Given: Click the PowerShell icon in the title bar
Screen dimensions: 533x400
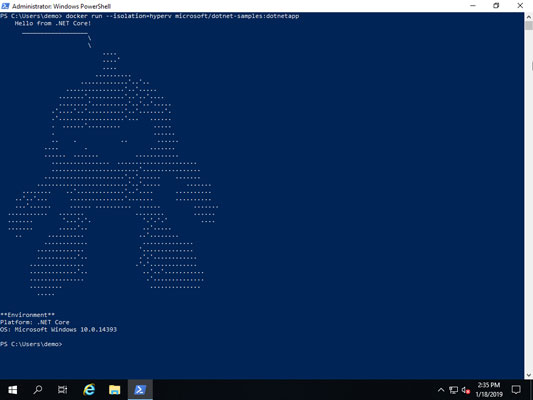Looking at the screenshot, I should [x=5, y=6].
